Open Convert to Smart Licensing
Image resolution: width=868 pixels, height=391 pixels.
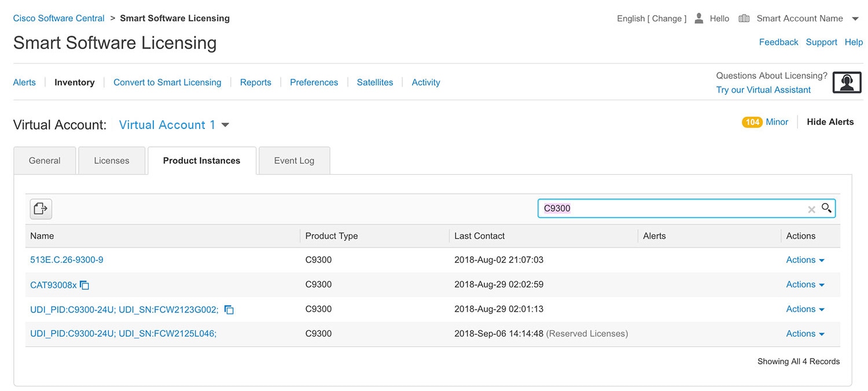[x=167, y=82]
